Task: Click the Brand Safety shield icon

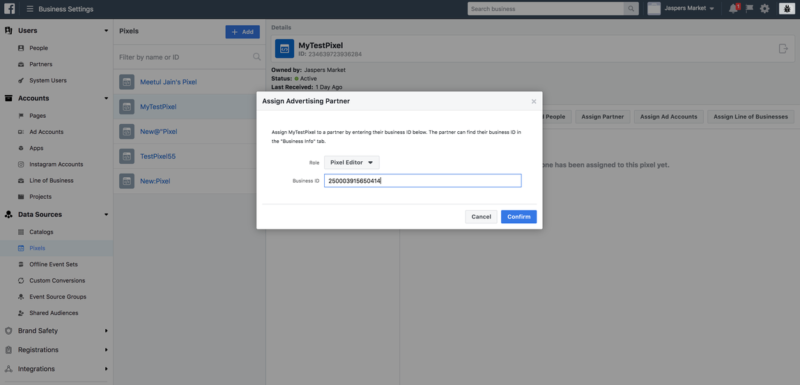Action: pos(8,330)
